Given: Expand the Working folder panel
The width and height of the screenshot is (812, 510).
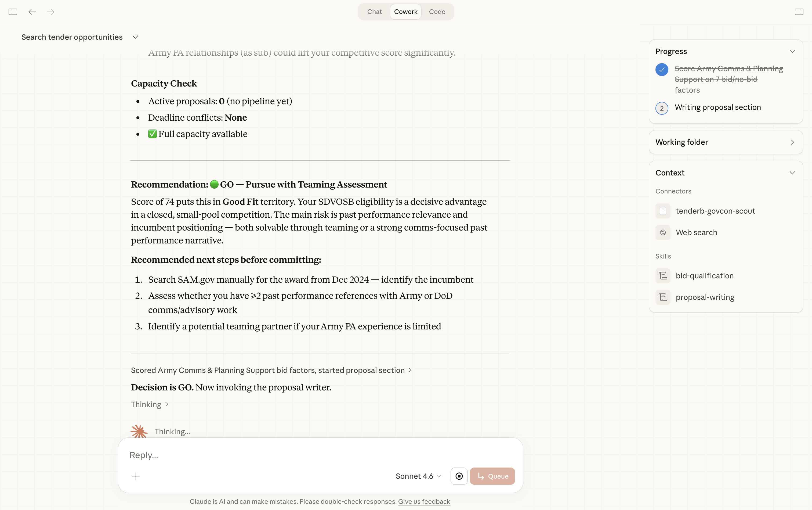Looking at the screenshot, I should pyautogui.click(x=792, y=142).
